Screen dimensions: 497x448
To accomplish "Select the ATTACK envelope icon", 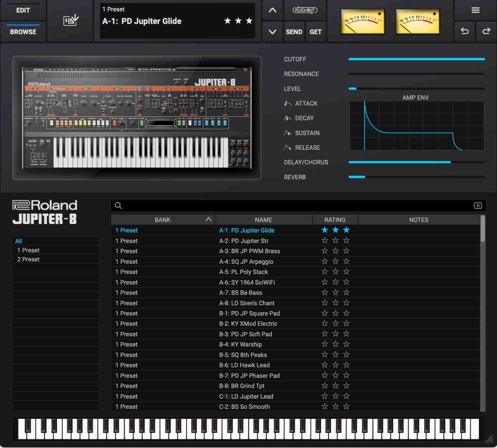I will tap(288, 103).
